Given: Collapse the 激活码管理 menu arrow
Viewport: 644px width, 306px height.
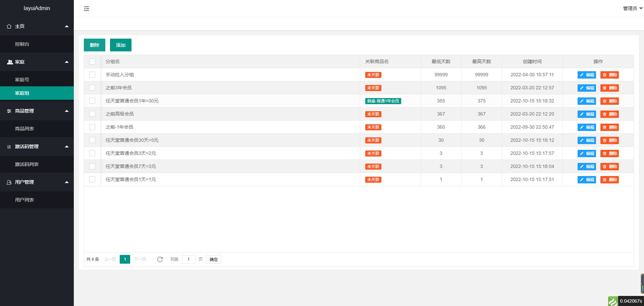Looking at the screenshot, I should (67, 146).
